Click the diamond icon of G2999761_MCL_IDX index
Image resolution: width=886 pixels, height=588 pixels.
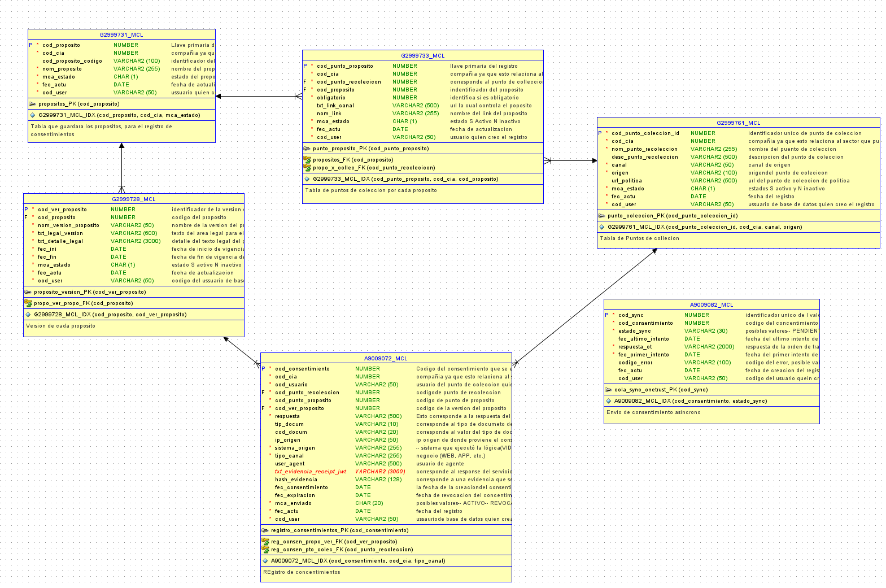tap(602, 227)
